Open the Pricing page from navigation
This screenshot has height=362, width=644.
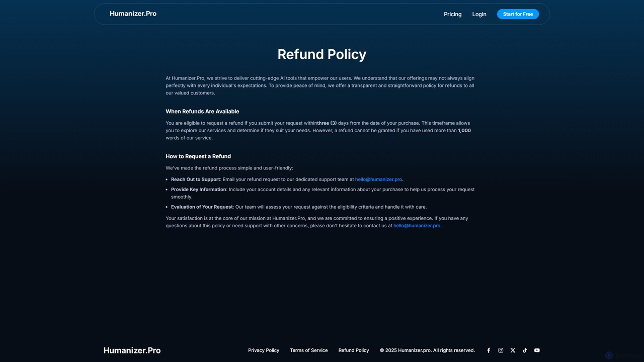point(452,14)
